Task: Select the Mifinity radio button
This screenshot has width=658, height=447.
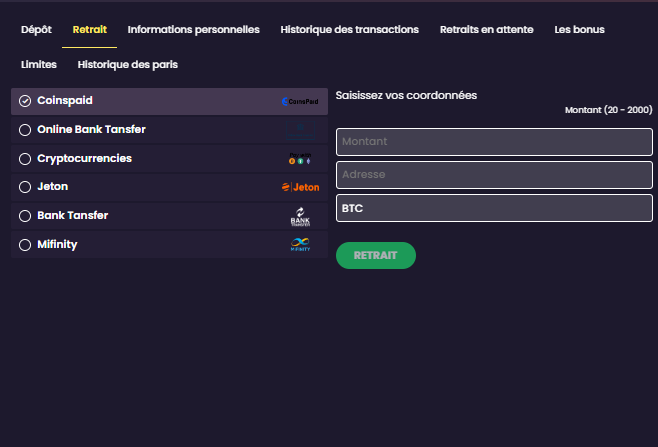Action: [26, 245]
